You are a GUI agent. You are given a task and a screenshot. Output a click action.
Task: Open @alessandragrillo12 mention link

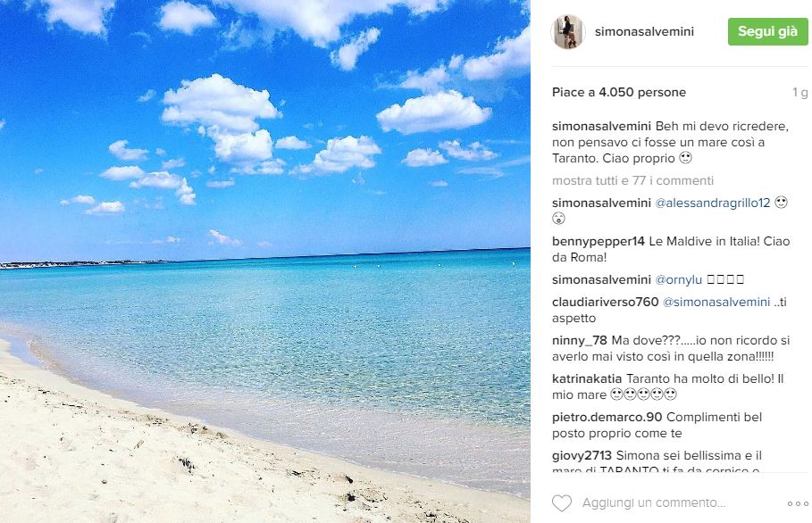[x=713, y=203]
